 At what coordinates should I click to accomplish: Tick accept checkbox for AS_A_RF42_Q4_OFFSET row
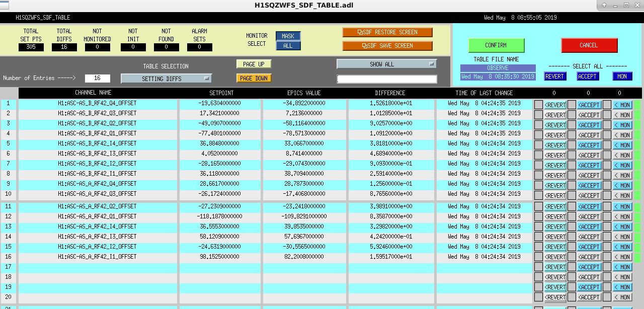(572, 185)
